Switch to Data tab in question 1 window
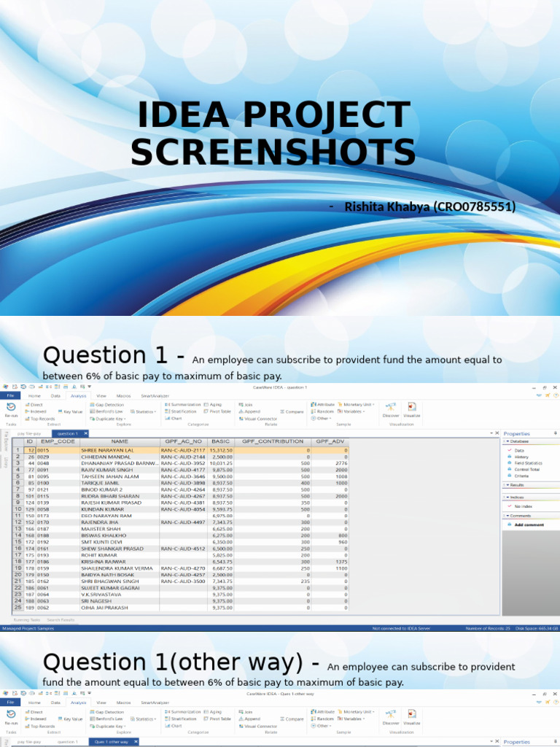Image resolution: width=560 pixels, height=747 pixels. click(x=55, y=396)
